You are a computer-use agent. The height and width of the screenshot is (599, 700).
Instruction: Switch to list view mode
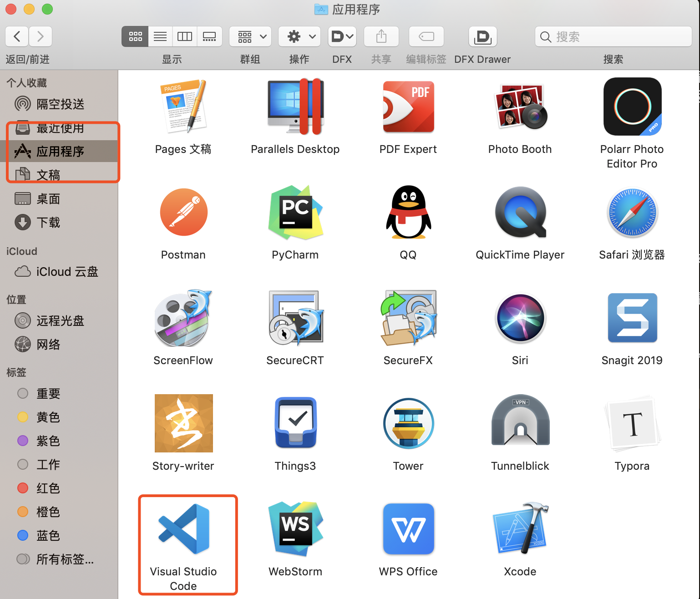[160, 36]
